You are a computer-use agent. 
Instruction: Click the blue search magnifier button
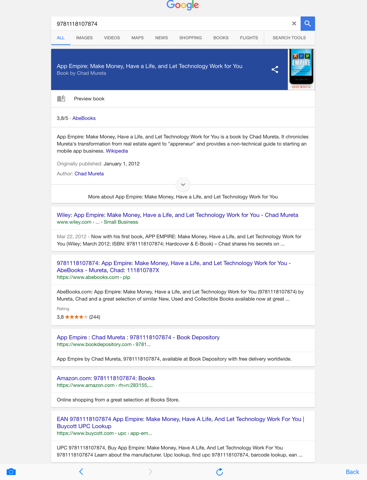pos(307,23)
